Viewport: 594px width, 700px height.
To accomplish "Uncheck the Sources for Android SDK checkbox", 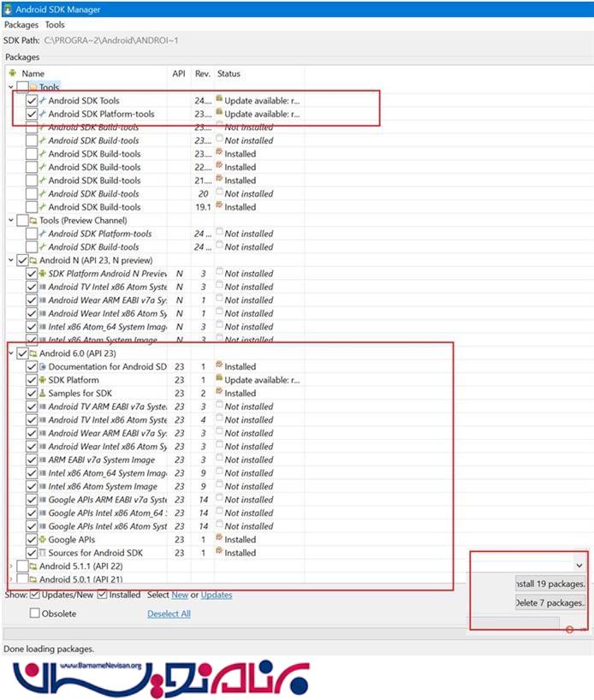I will 32,553.
